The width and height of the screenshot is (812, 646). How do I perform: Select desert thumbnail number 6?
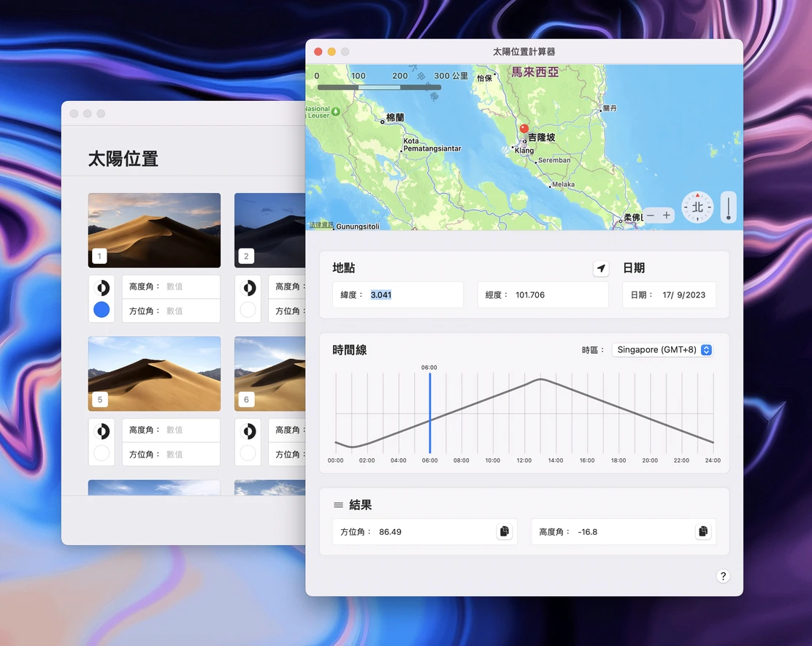(x=269, y=373)
